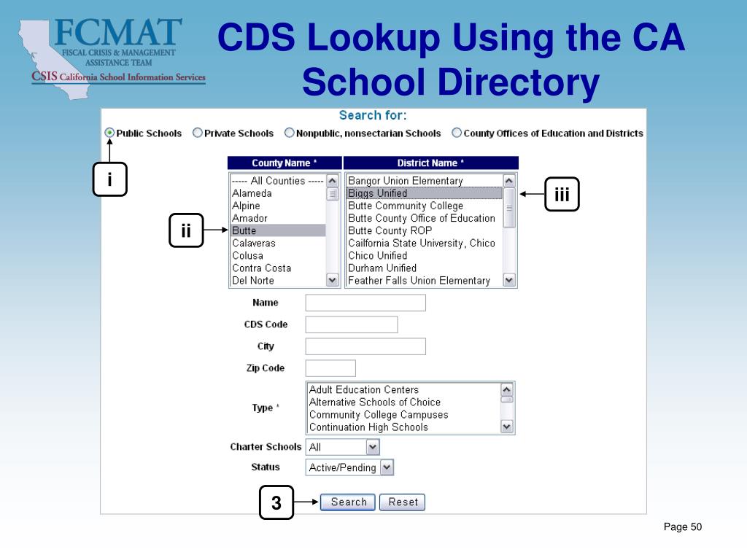Click the Reset button
The width and height of the screenshot is (747, 560).
[x=402, y=502]
